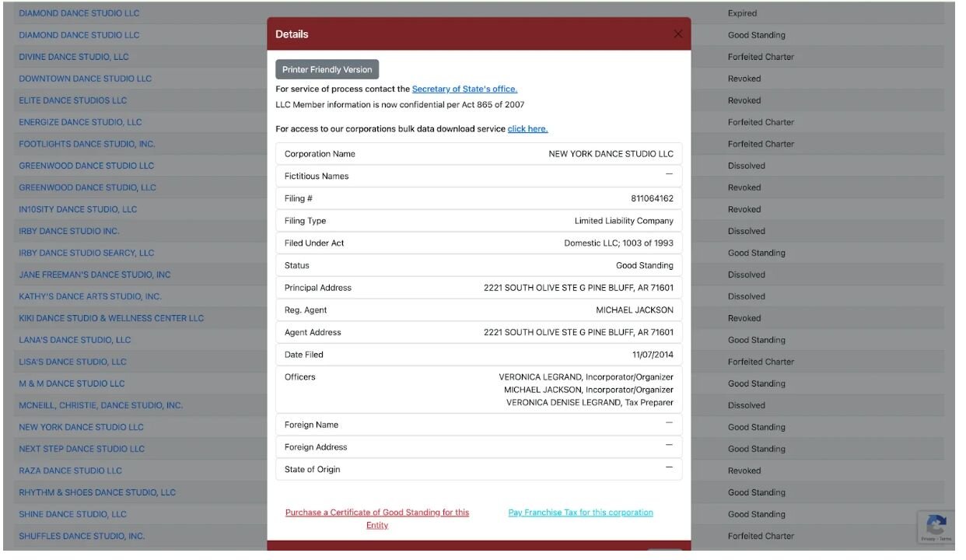
Task: Select DOWNTOWN DANCE STUDIO LLC
Action: click(86, 79)
